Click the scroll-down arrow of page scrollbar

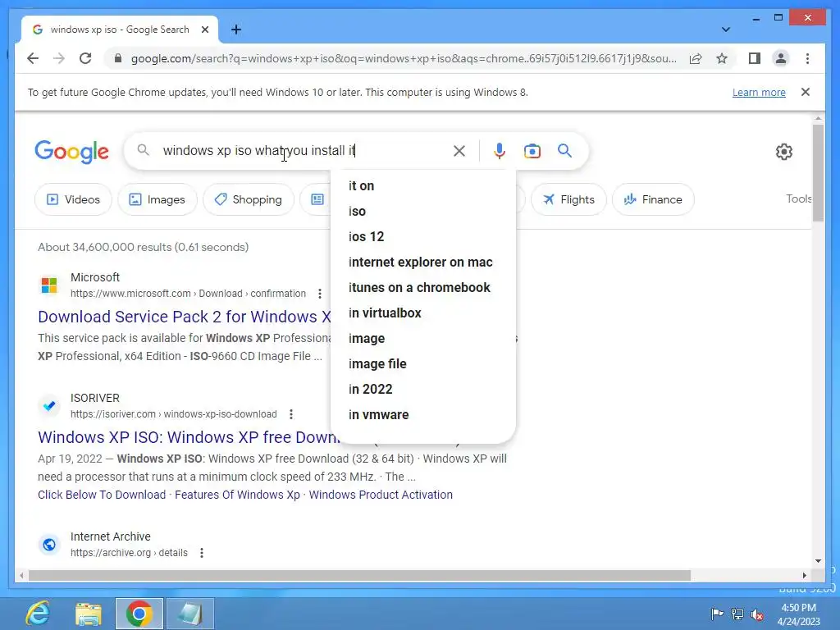[x=818, y=561]
